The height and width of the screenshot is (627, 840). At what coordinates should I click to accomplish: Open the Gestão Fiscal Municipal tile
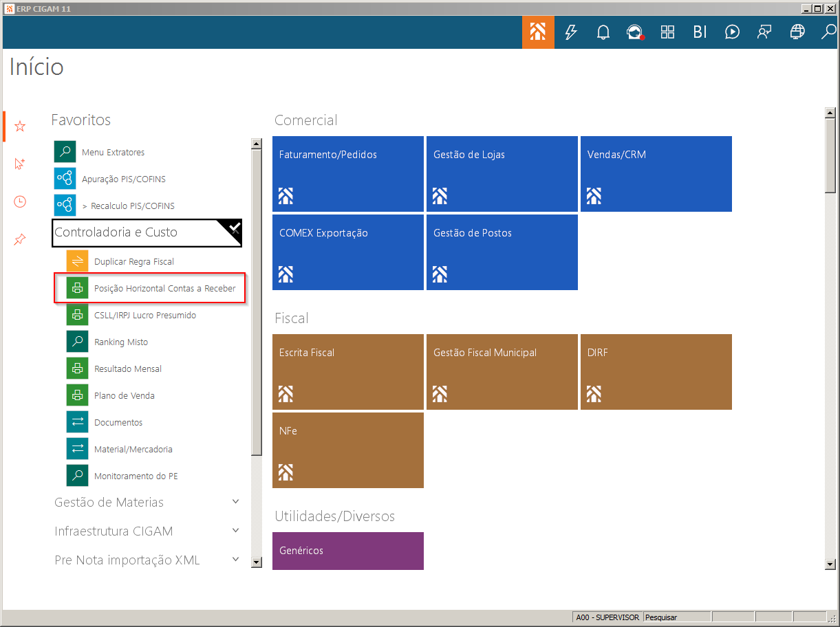click(502, 372)
